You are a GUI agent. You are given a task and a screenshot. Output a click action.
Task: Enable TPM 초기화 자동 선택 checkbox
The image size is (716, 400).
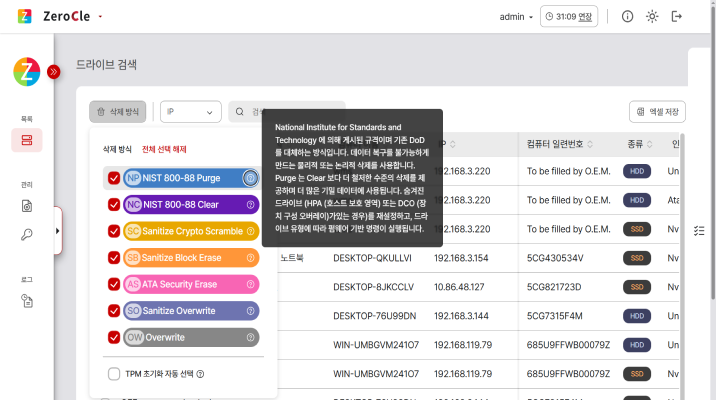pyautogui.click(x=114, y=374)
